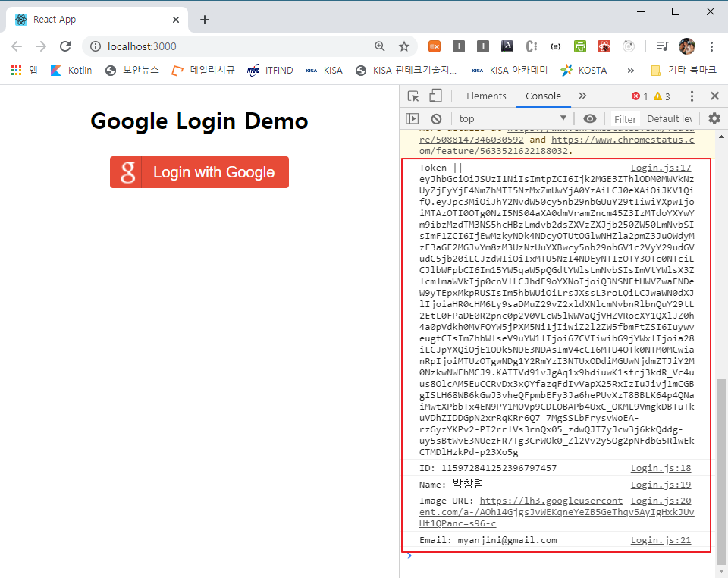
Task: Open the media control playlist icon
Action: pyautogui.click(x=662, y=46)
